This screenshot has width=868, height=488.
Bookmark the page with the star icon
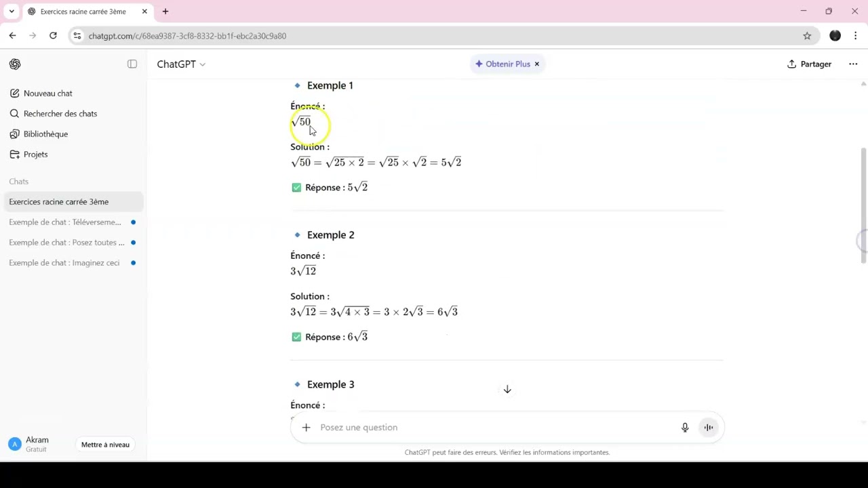point(807,36)
